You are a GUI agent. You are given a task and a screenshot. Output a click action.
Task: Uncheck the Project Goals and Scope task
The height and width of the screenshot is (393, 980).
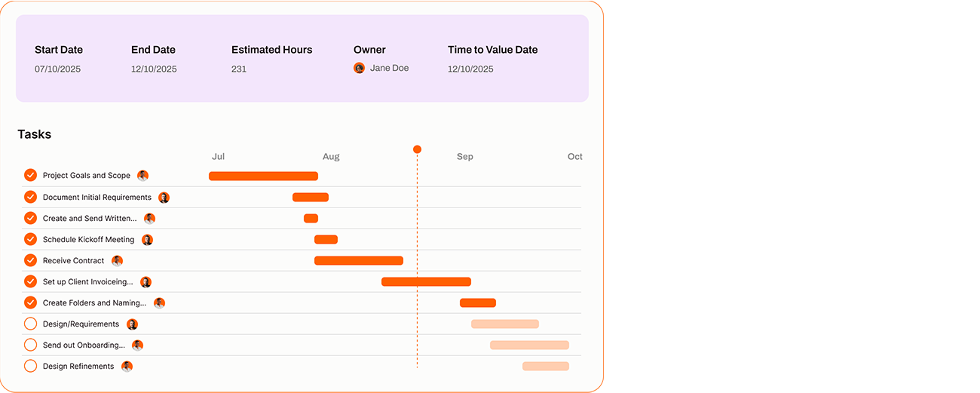click(30, 175)
